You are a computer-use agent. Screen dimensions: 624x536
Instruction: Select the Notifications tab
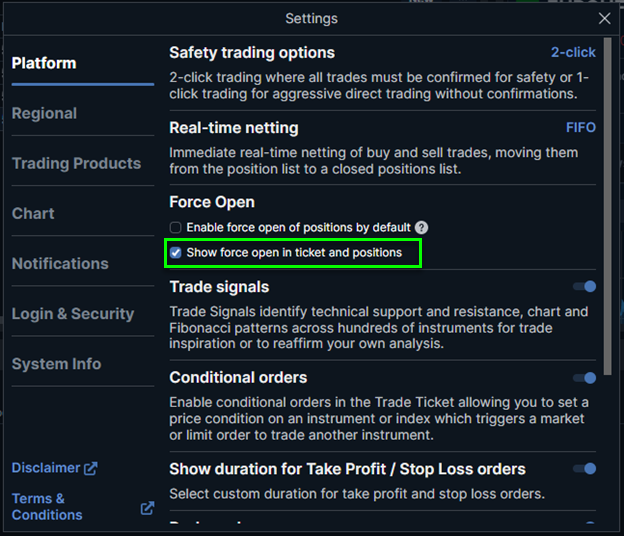60,264
